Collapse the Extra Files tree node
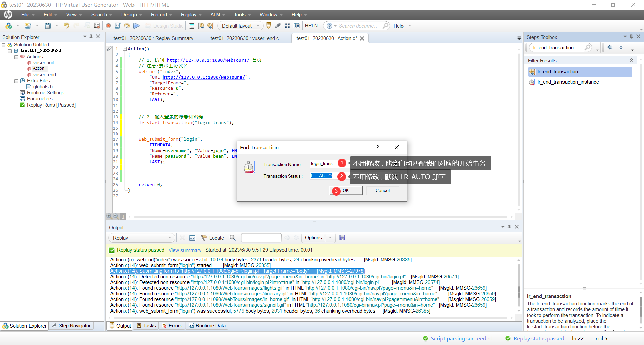The width and height of the screenshot is (644, 345). pyautogui.click(x=16, y=81)
